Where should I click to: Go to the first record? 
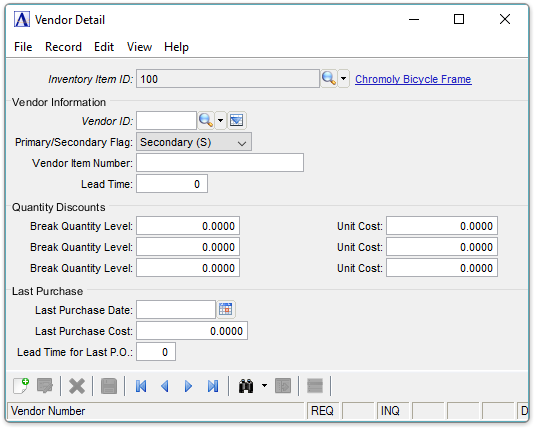(x=141, y=386)
